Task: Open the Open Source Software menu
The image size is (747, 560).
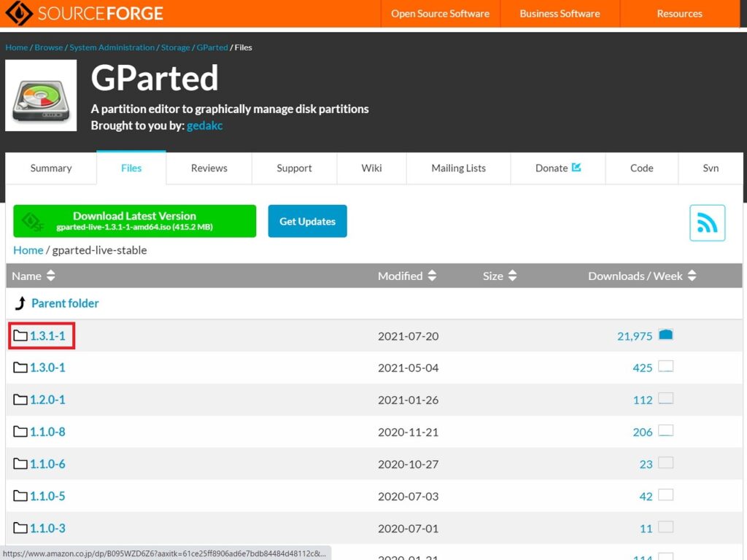Action: coord(440,13)
